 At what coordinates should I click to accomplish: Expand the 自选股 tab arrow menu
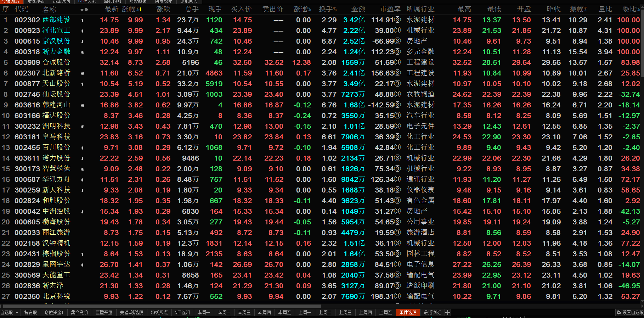pyautogui.click(x=17, y=312)
